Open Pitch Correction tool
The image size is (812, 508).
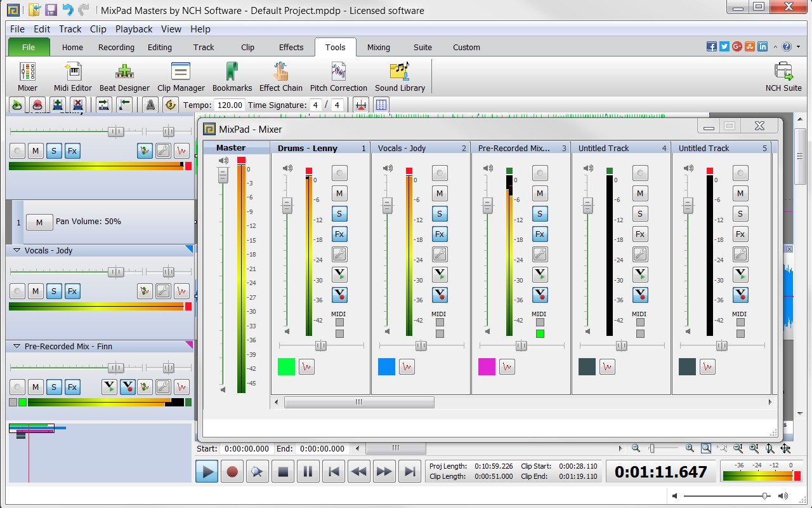[x=338, y=76]
